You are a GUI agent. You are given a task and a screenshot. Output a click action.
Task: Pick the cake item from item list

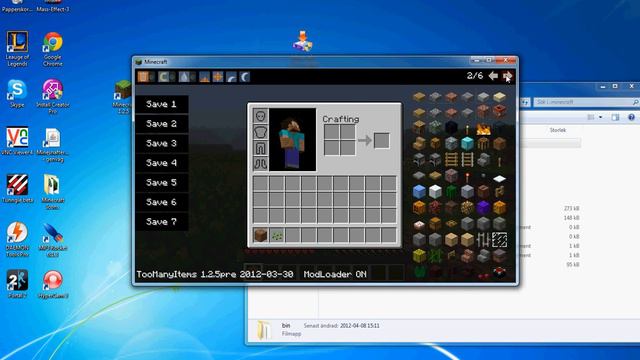click(419, 224)
